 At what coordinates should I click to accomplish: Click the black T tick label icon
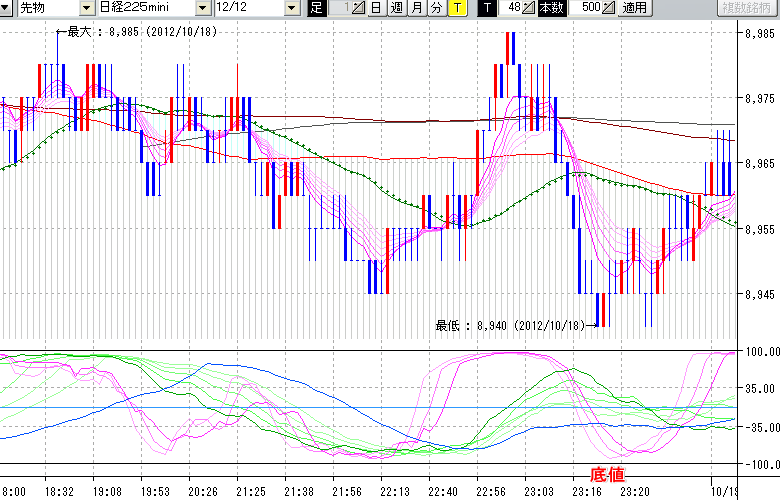pyautogui.click(x=487, y=8)
